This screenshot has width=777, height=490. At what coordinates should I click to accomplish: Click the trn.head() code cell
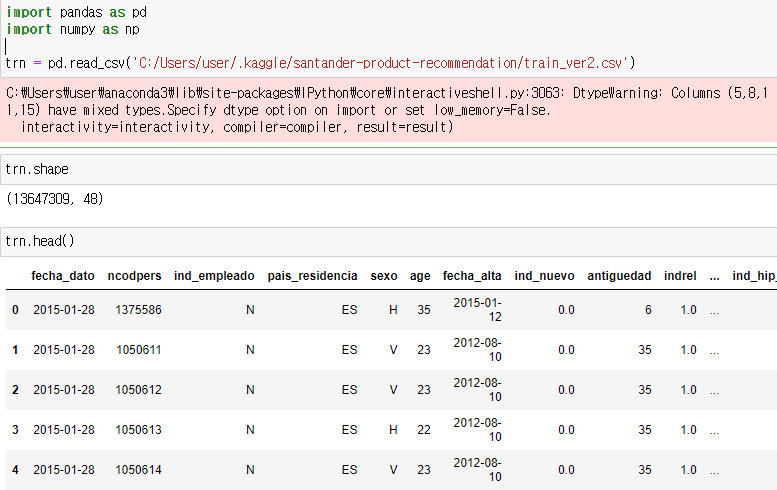click(388, 242)
